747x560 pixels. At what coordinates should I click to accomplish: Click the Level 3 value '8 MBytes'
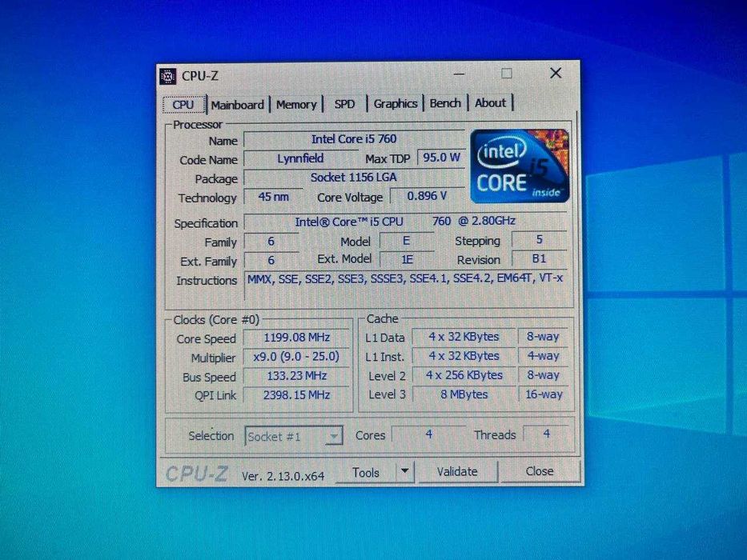464,394
